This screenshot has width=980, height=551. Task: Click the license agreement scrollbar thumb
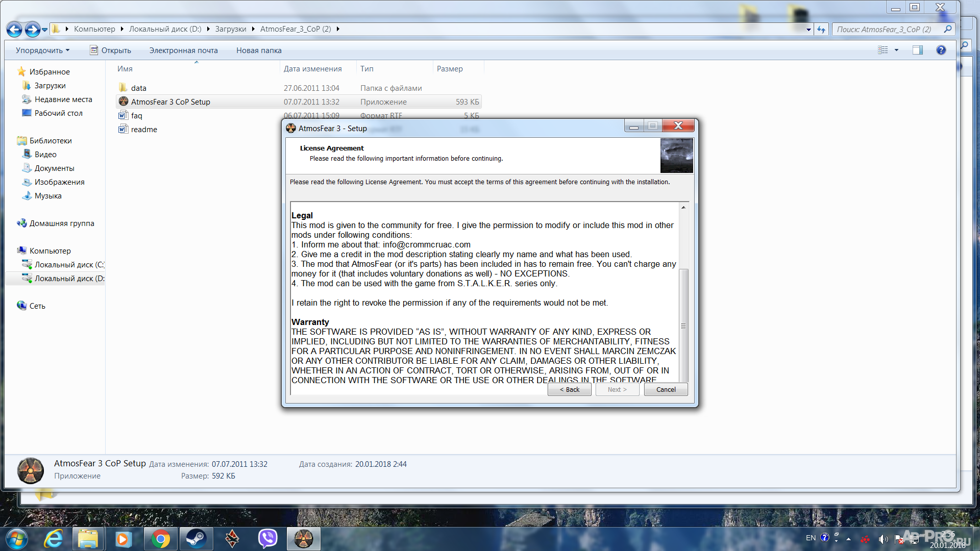point(683,325)
